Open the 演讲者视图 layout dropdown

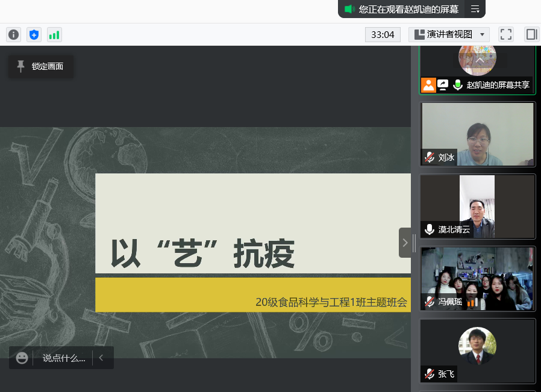[x=449, y=34]
